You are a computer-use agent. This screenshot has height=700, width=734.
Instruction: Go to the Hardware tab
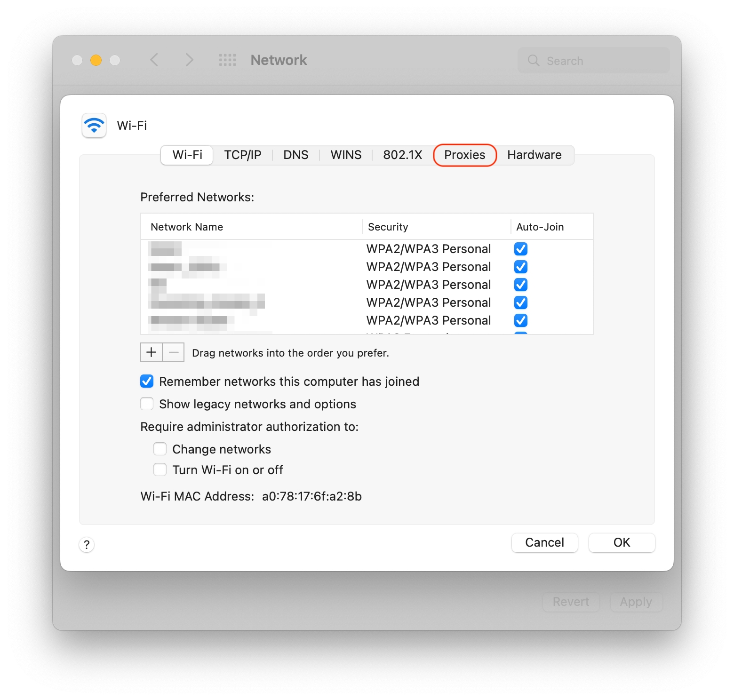(534, 155)
